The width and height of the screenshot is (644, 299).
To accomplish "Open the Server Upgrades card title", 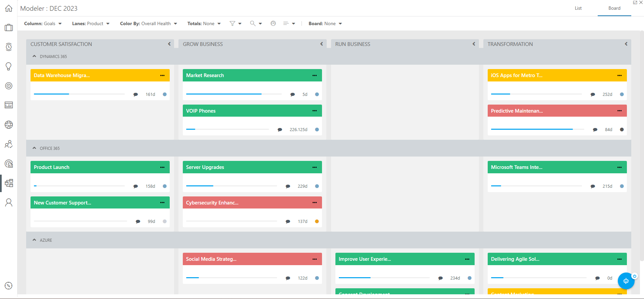I will [x=205, y=167].
